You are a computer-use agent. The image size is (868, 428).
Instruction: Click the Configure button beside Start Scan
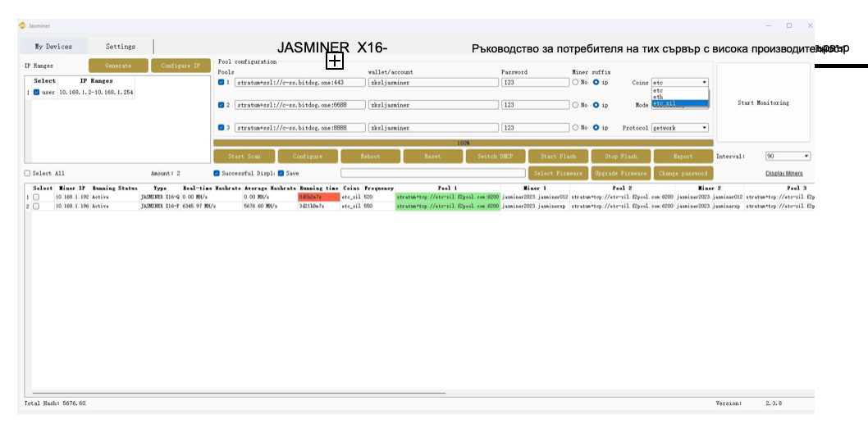(x=307, y=157)
